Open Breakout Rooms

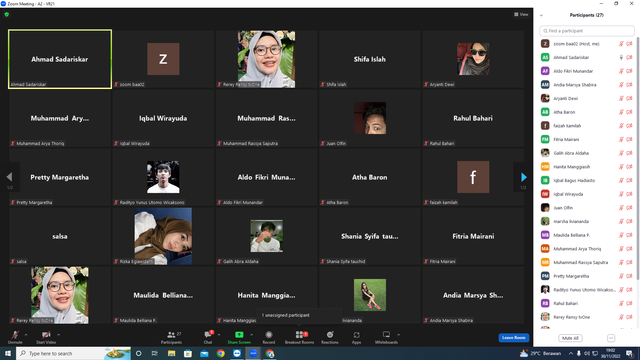point(299,337)
